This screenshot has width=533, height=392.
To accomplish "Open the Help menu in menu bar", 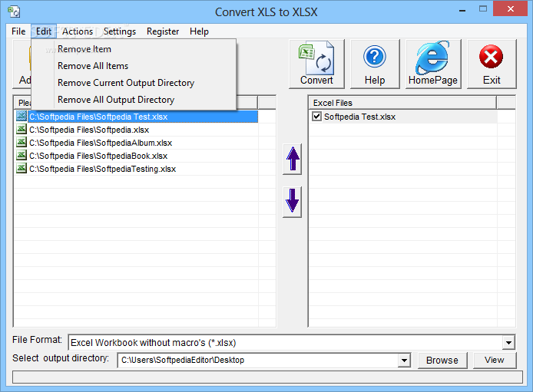I will (199, 31).
